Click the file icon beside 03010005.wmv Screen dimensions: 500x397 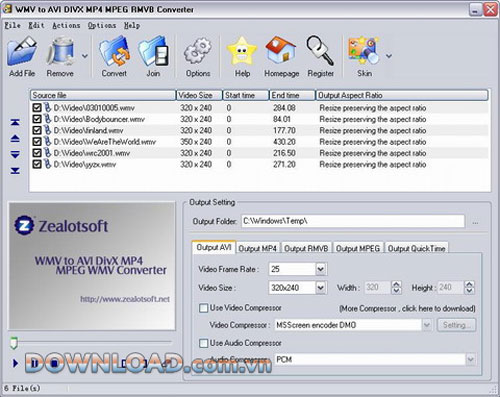(47, 107)
